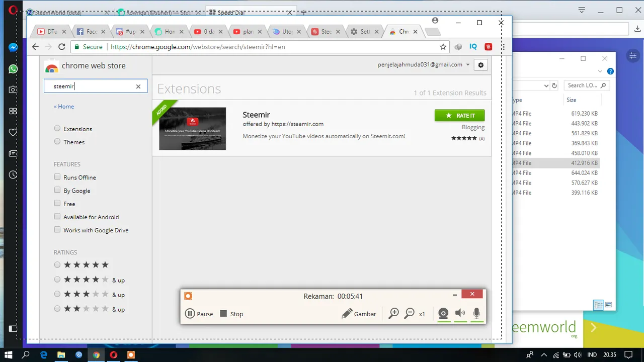
Task: Check the Free feature box
Action: click(57, 203)
